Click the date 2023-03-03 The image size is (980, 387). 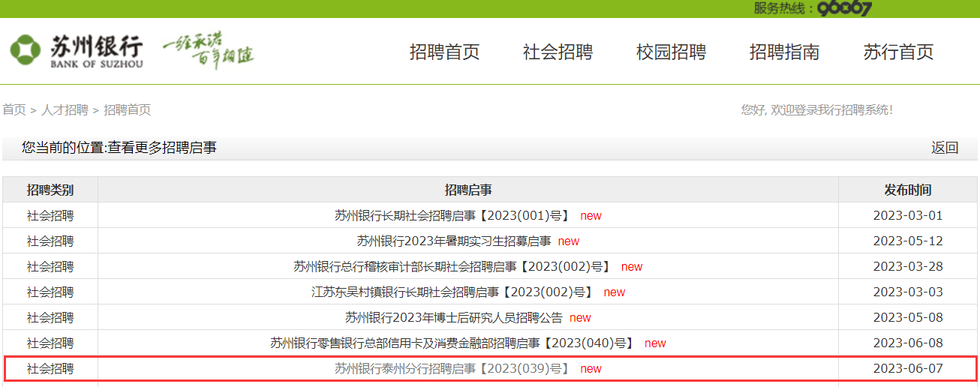point(908,292)
